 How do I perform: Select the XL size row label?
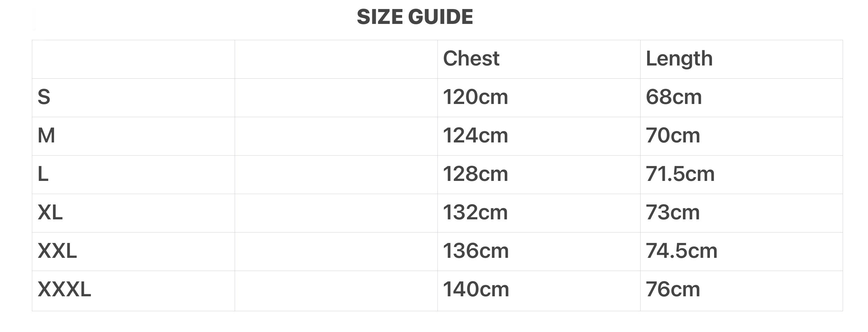click(50, 212)
